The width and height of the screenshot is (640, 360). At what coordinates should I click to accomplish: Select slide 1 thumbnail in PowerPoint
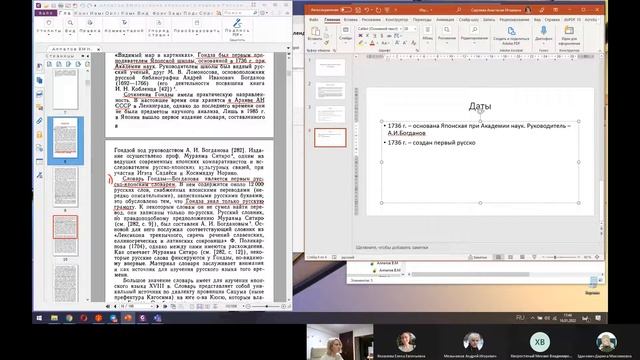tap(330, 67)
